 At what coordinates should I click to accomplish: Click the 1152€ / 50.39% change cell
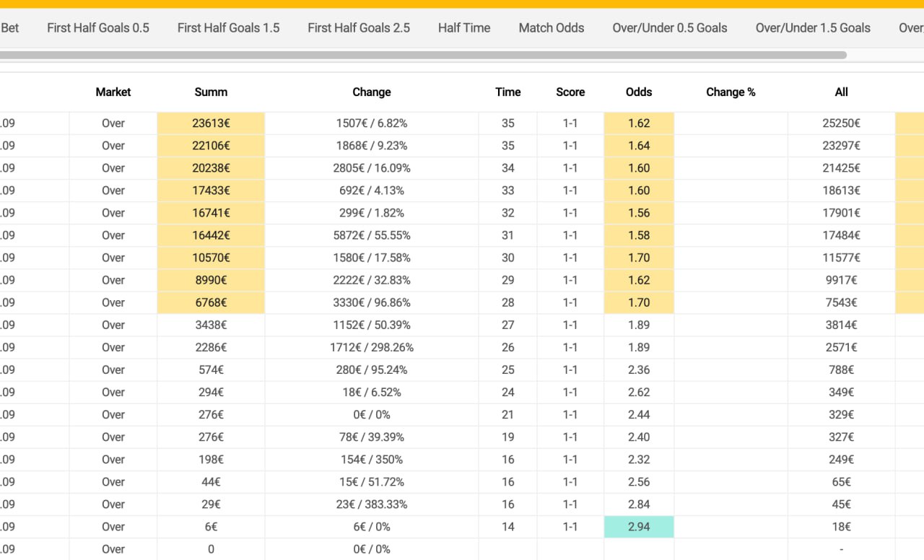[372, 325]
